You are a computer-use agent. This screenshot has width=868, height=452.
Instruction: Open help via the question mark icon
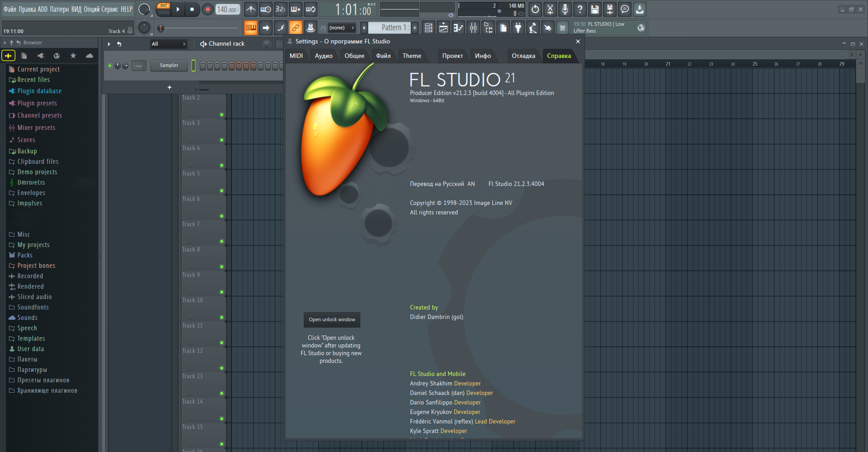580,9
